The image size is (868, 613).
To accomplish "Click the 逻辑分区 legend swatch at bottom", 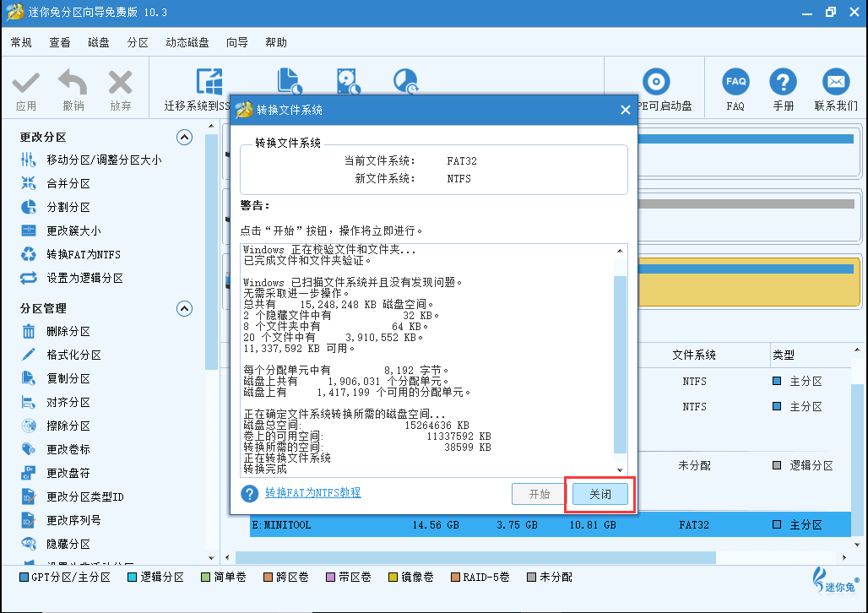I will click(132, 577).
